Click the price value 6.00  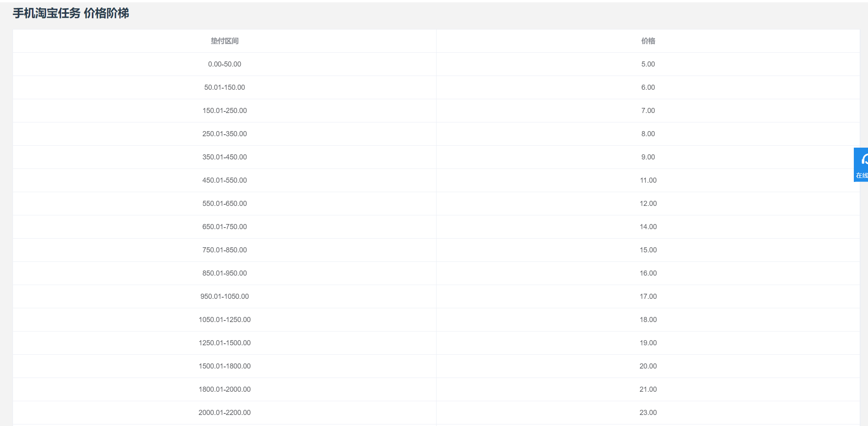648,87
